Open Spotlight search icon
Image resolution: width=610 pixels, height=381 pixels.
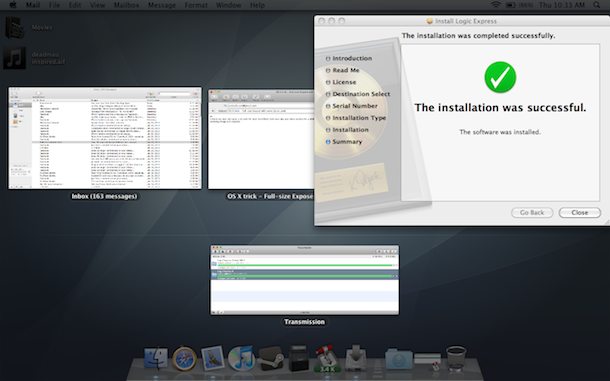click(x=596, y=5)
